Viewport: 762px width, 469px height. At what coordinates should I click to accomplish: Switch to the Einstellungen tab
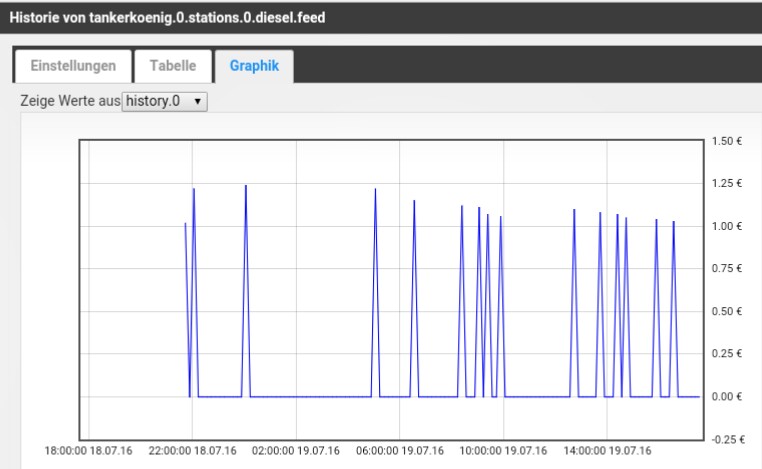(73, 67)
